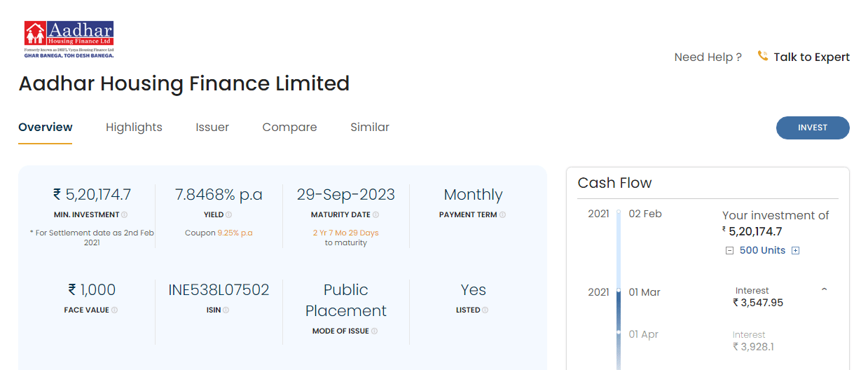Click the phone icon beside Talk to Expert
This screenshot has height=370, width=868.
click(763, 56)
